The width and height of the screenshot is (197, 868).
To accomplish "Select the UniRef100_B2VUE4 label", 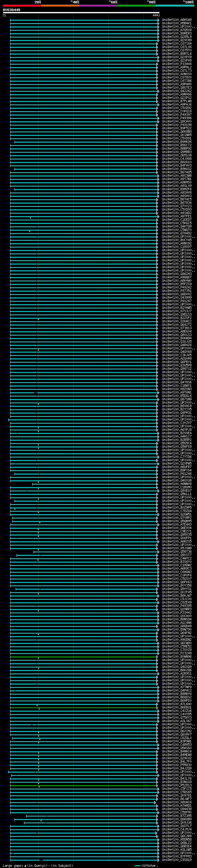I will pyautogui.click(x=176, y=433).
